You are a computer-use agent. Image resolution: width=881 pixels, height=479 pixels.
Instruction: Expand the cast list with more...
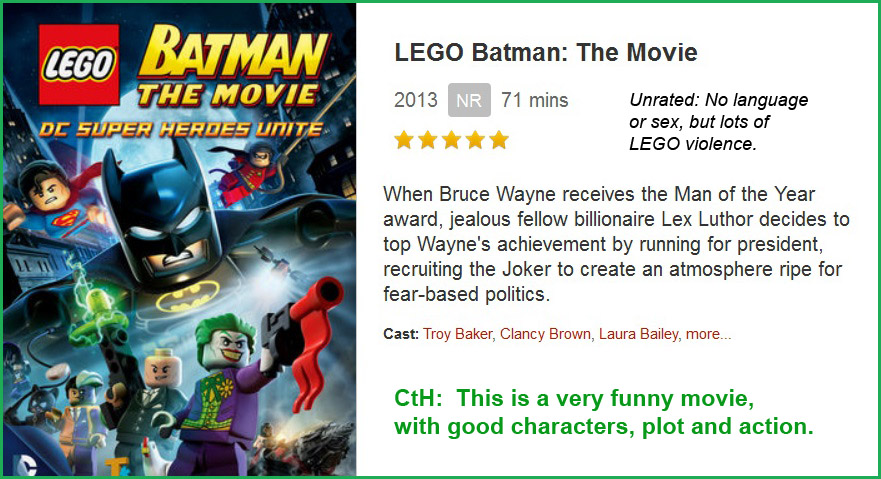click(708, 334)
